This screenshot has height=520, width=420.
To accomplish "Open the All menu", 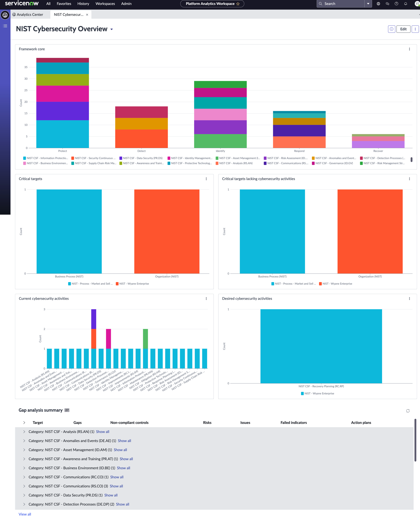I will [48, 4].
